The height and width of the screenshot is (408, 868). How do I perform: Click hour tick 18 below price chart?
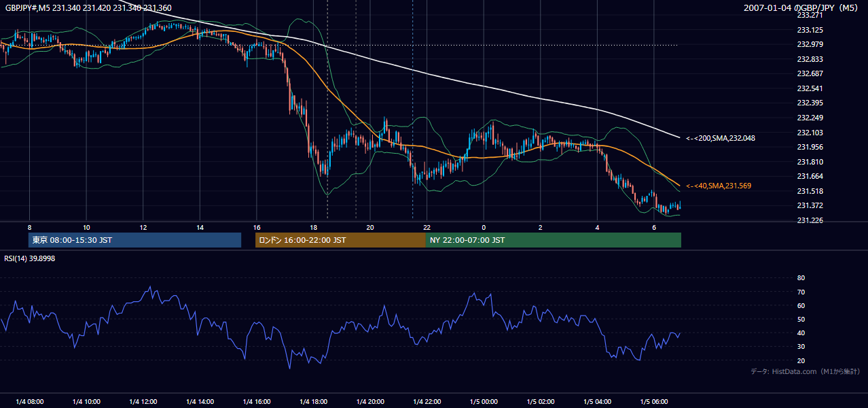click(313, 227)
